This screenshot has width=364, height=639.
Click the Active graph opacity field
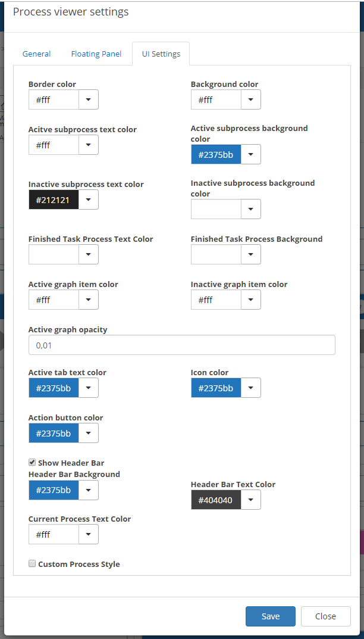(182, 345)
